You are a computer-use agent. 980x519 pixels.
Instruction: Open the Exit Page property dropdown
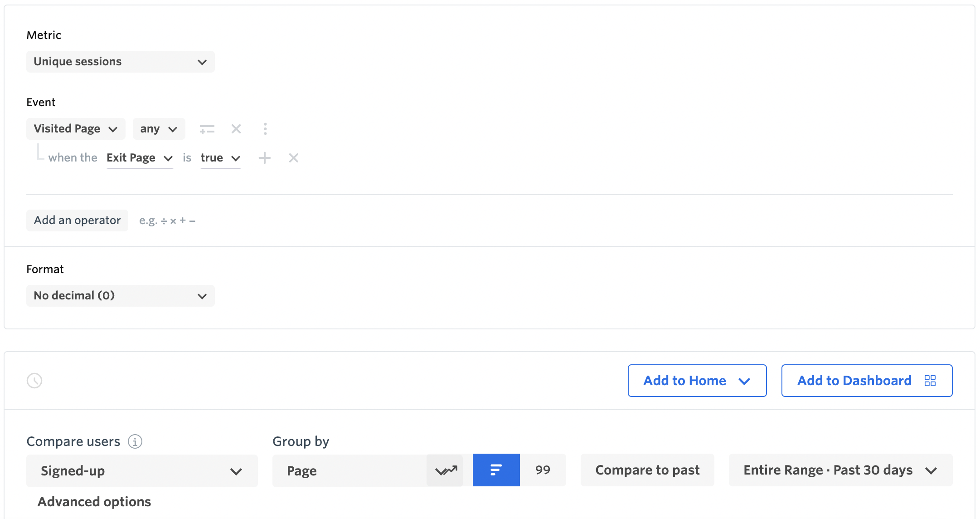coord(140,158)
